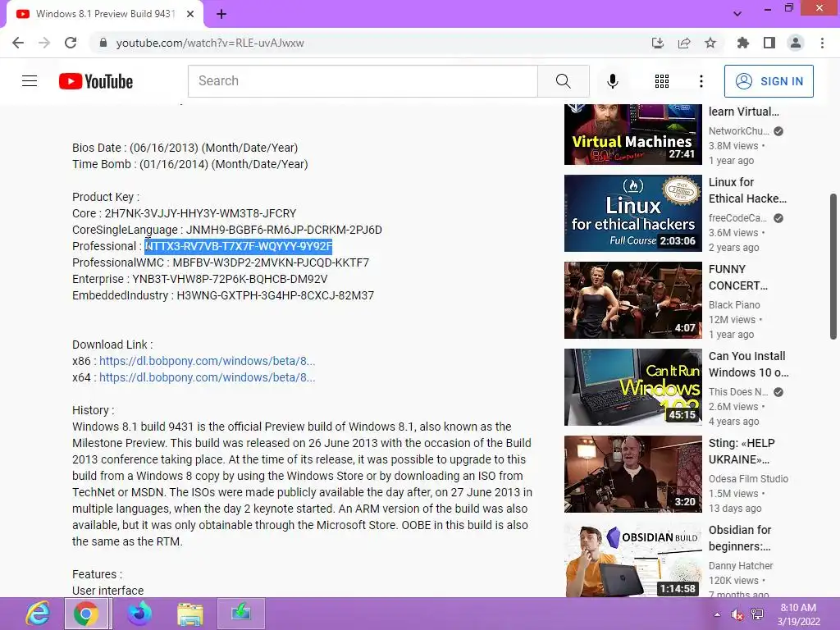Search with your voice microphone
840x630 pixels.
pyautogui.click(x=612, y=81)
